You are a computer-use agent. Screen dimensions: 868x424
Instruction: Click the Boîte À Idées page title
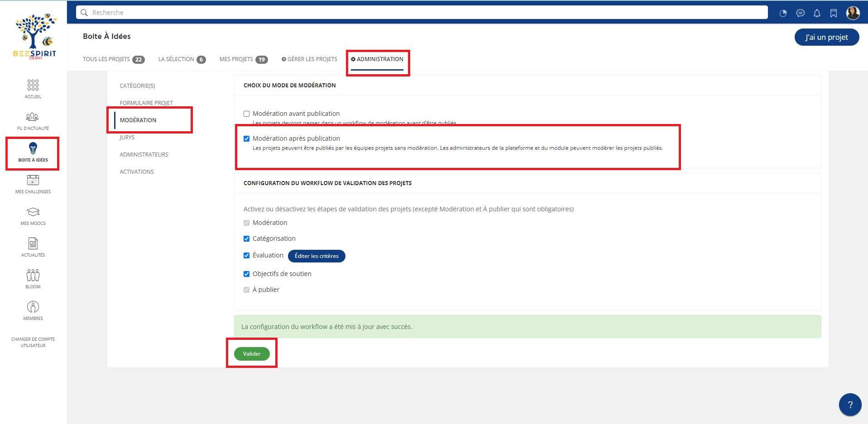pyautogui.click(x=107, y=36)
